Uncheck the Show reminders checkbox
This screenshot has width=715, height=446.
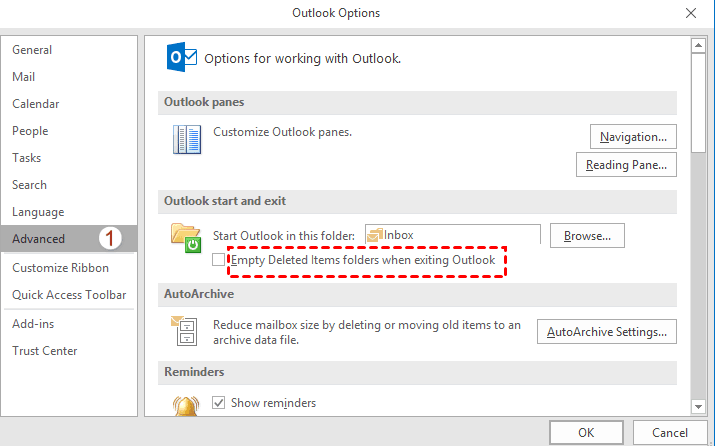(218, 403)
